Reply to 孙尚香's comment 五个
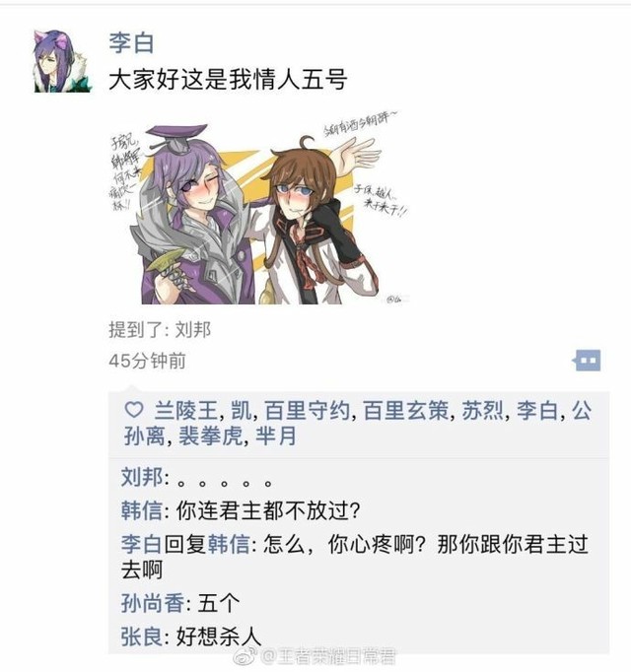The width and height of the screenshot is (631, 672). pos(219,603)
